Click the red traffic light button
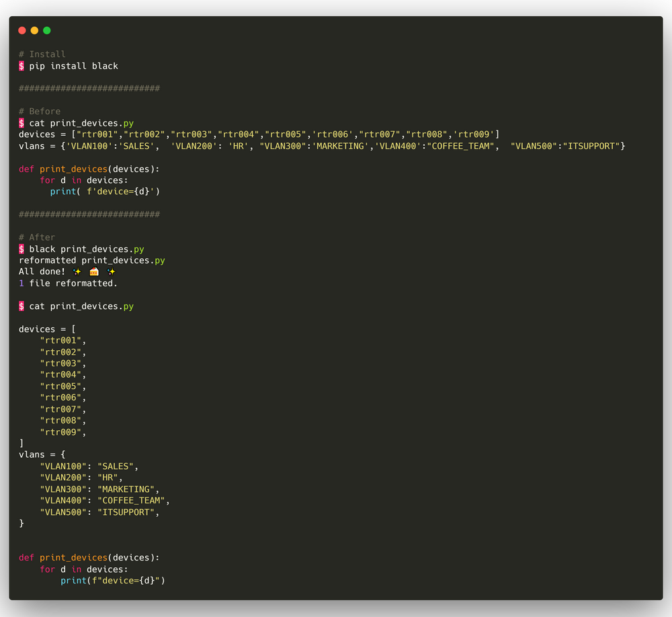The image size is (672, 617). coord(22,30)
